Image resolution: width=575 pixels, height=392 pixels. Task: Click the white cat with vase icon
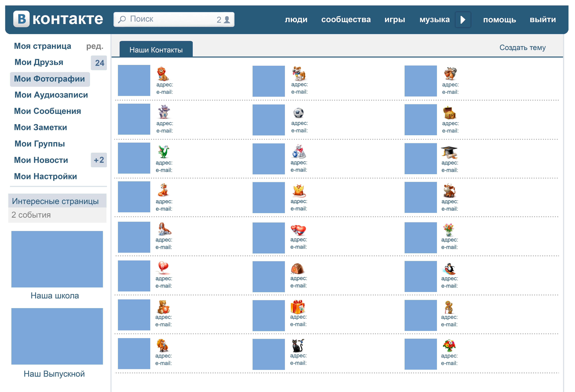tap(299, 151)
